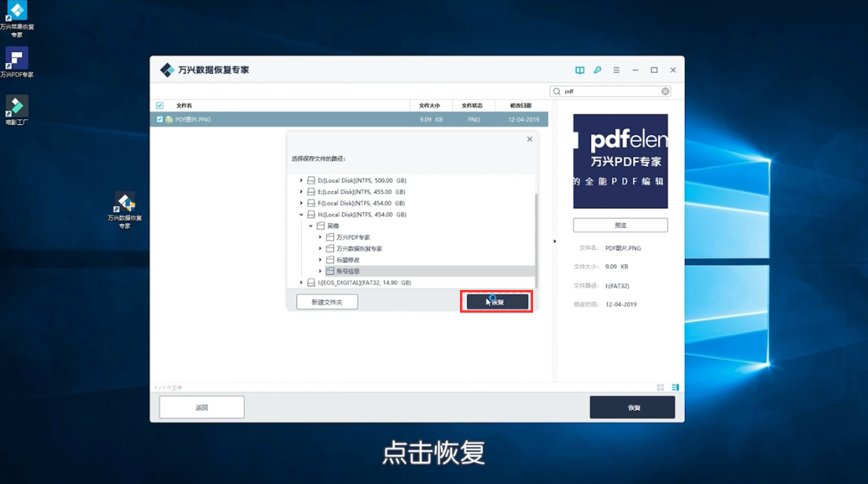Expand the I:[EOS_DIGITAL] FAT32 drive
The image size is (868, 484).
(300, 283)
